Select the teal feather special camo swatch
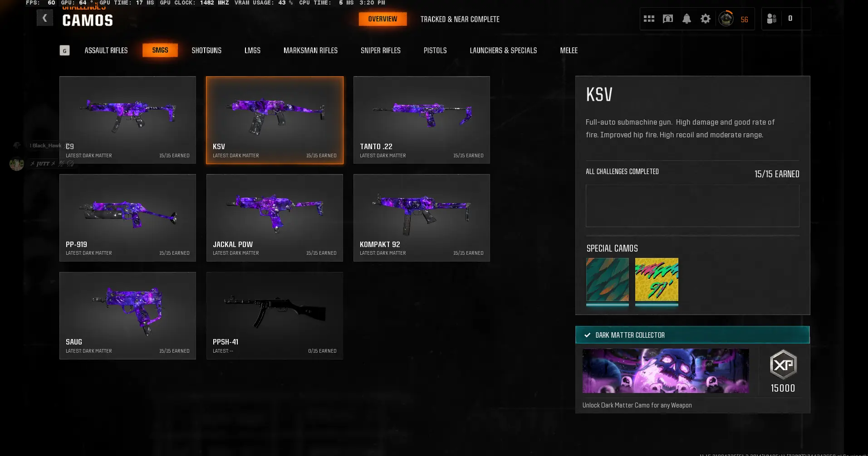868x456 pixels. coord(607,280)
